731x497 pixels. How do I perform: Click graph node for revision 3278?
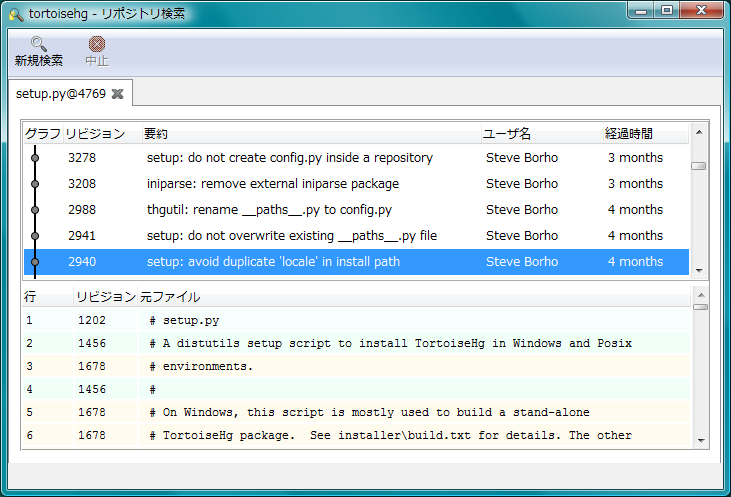pyautogui.click(x=35, y=158)
